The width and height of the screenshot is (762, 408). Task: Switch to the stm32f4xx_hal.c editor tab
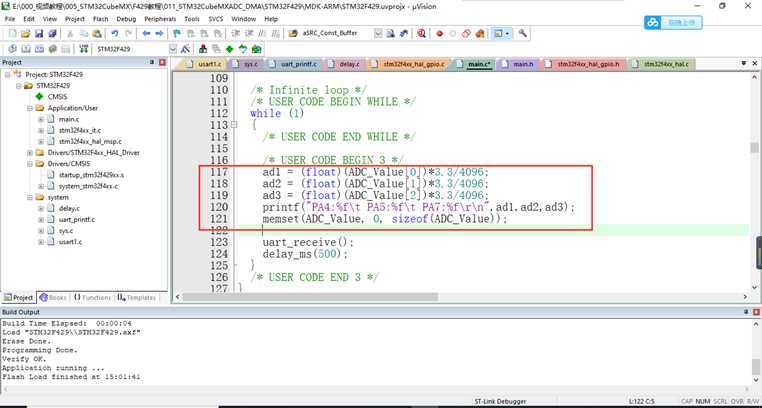(x=660, y=64)
